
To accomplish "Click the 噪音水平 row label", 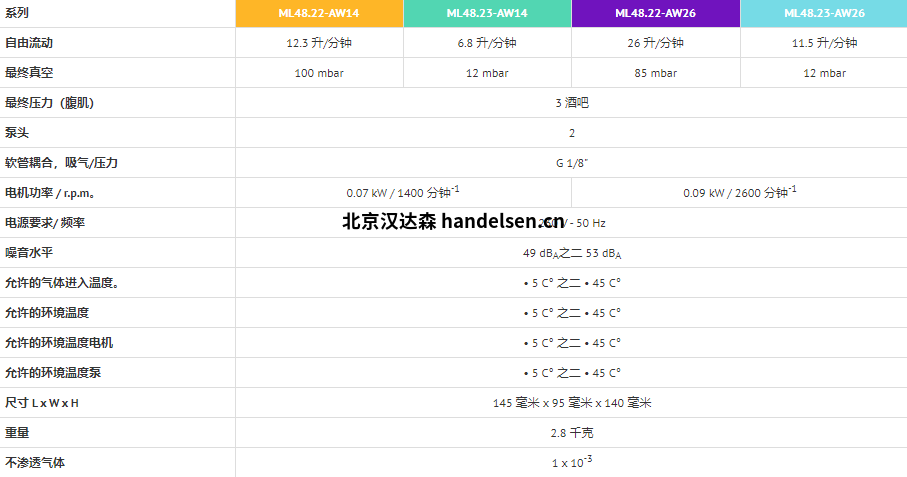I will 29,253.
